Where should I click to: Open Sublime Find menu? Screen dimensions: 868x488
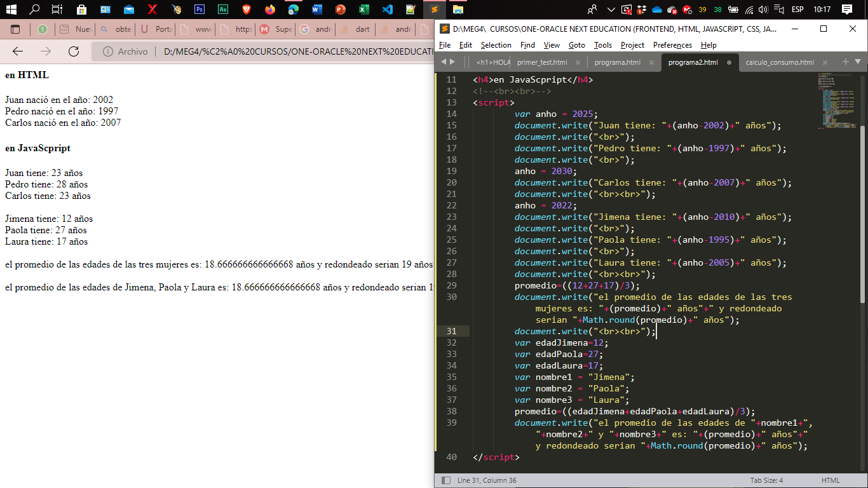click(527, 45)
